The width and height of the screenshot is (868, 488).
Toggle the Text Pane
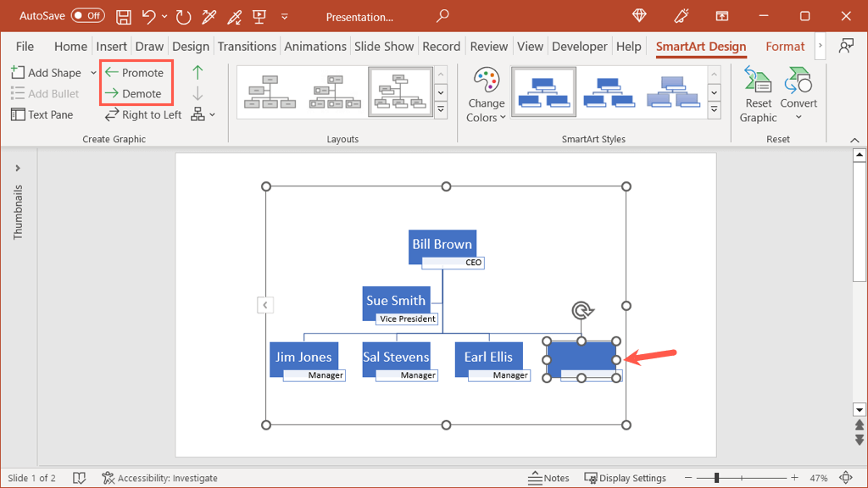click(x=42, y=114)
